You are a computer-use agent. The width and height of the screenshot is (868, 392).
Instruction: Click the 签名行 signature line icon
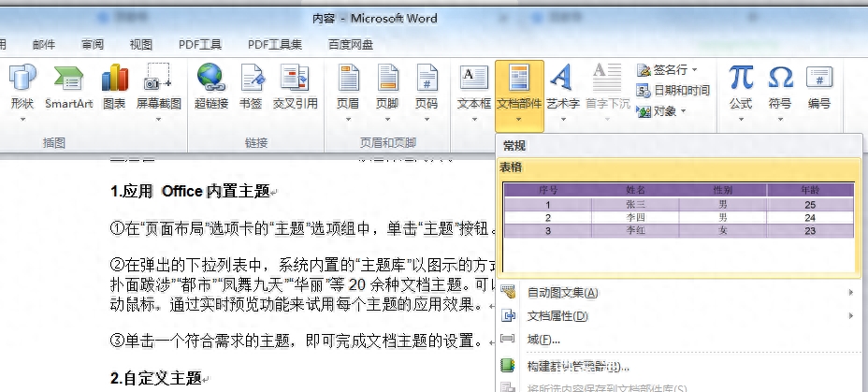click(644, 70)
